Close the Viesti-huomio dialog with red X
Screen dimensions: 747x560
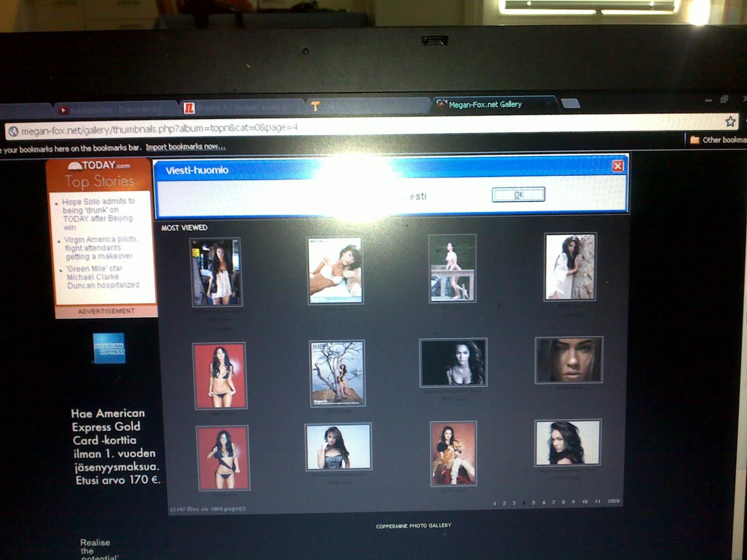[x=617, y=166]
